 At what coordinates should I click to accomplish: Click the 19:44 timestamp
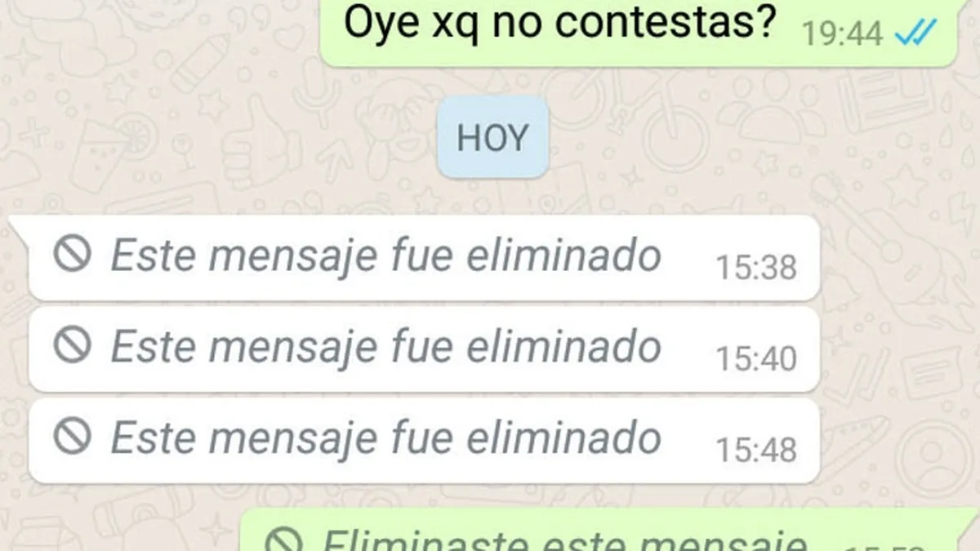pyautogui.click(x=842, y=34)
